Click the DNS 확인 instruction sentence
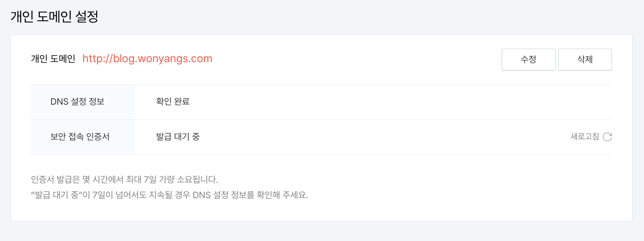644x241 pixels. click(x=169, y=196)
